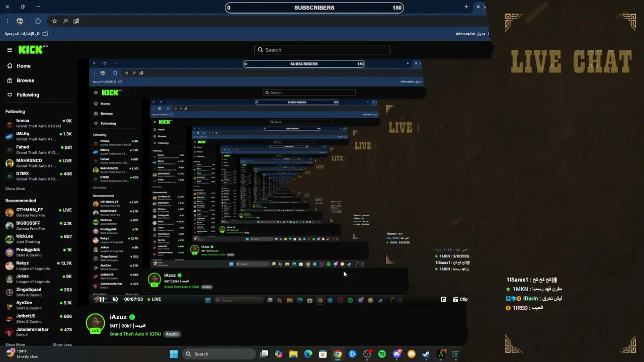Screen dimensions: 644x362
Task: Open the zoom magnifier icon in the address bar
Action: coord(65,21)
